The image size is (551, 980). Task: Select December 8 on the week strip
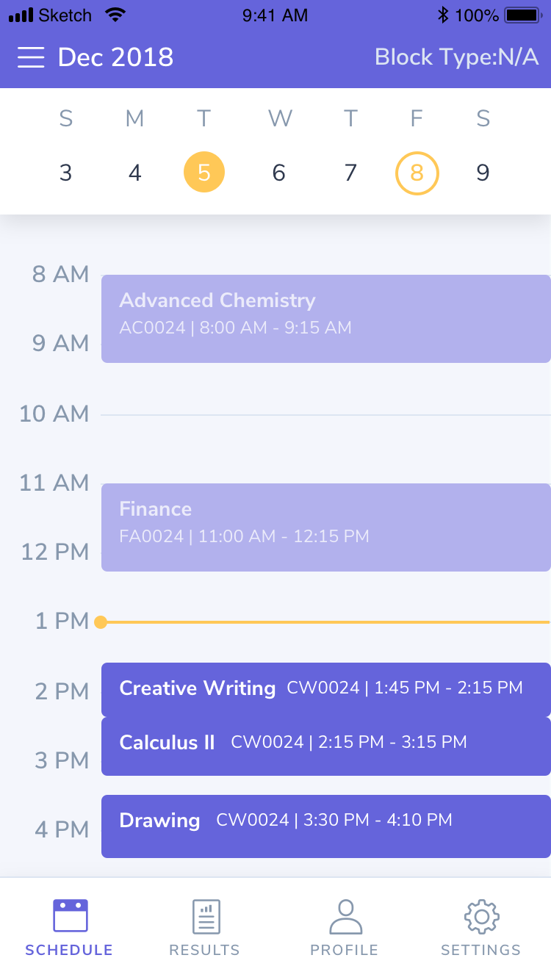[417, 173]
